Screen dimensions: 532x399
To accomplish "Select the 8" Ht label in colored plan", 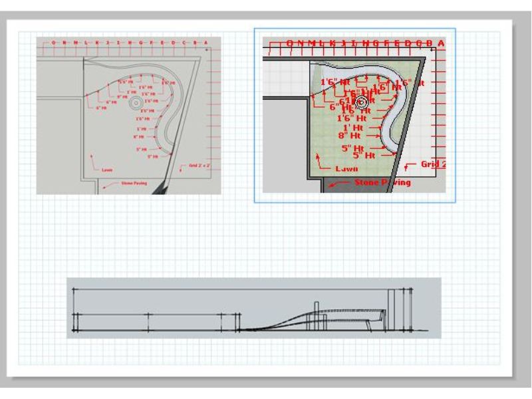I will point(349,135).
